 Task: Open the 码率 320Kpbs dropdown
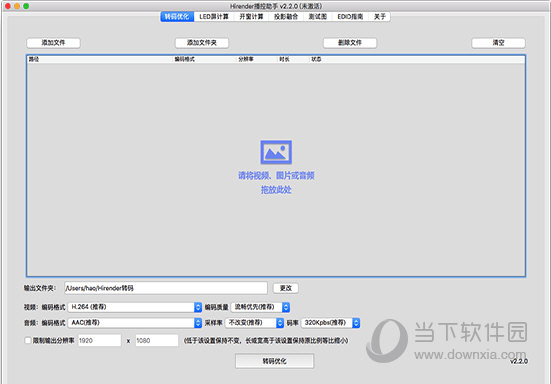pyautogui.click(x=331, y=323)
